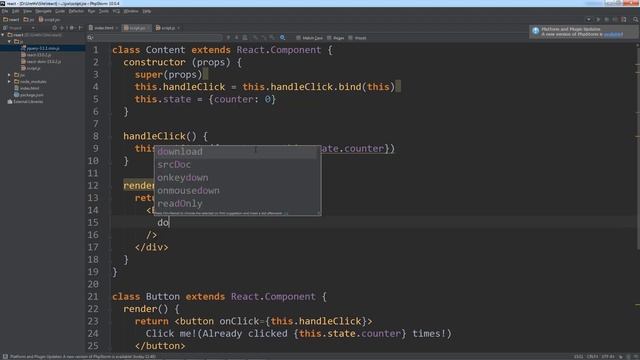The image size is (640, 360).
Task: Close the script.js tab
Action: click(178, 28)
